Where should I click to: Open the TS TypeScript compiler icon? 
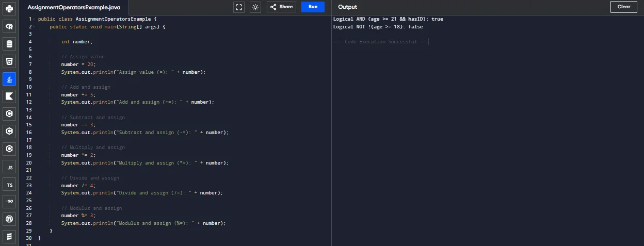[9, 185]
